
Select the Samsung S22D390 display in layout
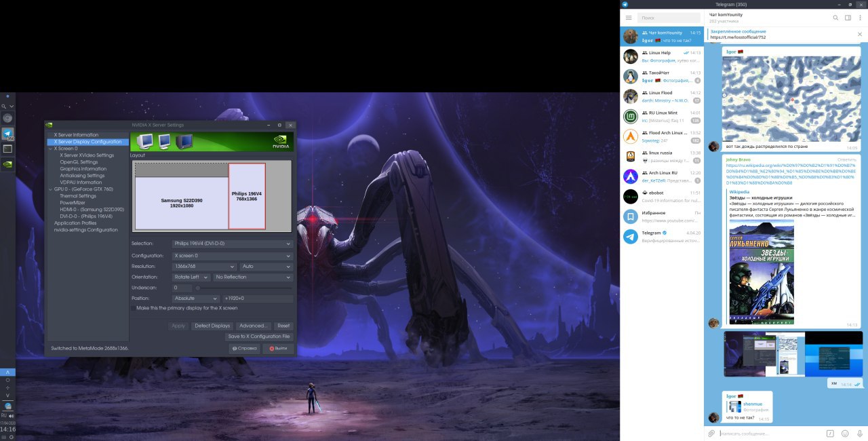click(181, 203)
